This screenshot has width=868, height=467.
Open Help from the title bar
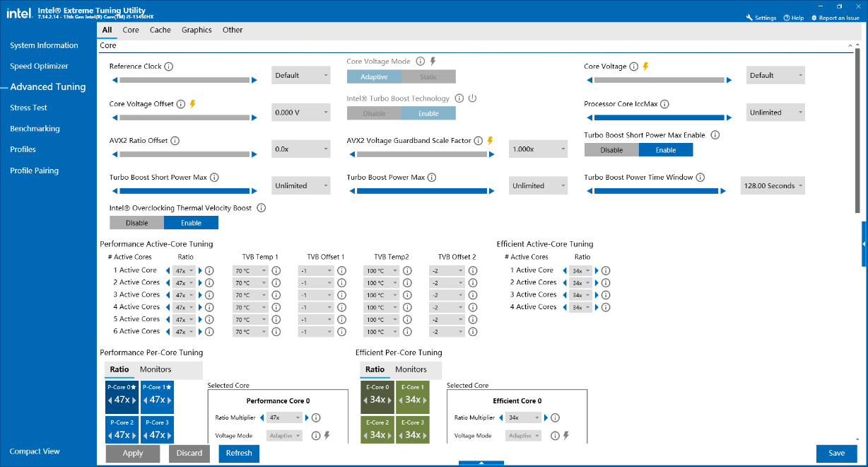(x=794, y=18)
